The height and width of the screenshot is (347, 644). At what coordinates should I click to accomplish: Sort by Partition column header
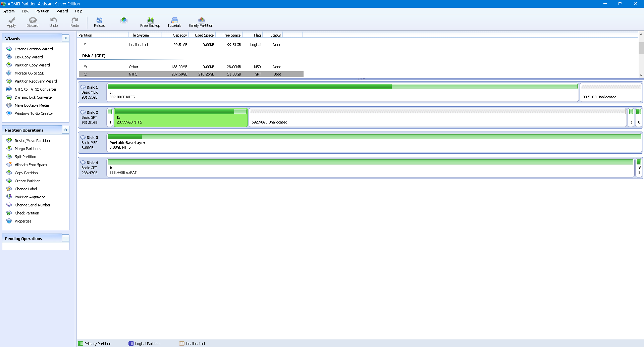103,35
